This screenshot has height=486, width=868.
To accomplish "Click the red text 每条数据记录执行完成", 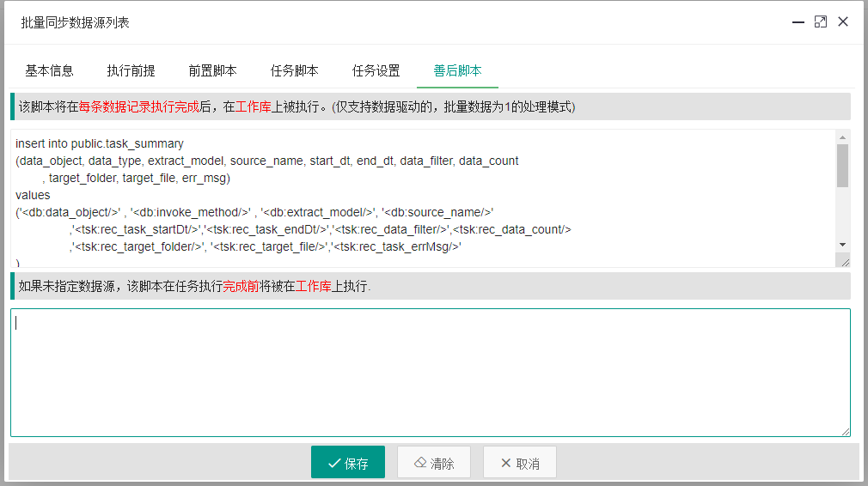I will tap(139, 106).
